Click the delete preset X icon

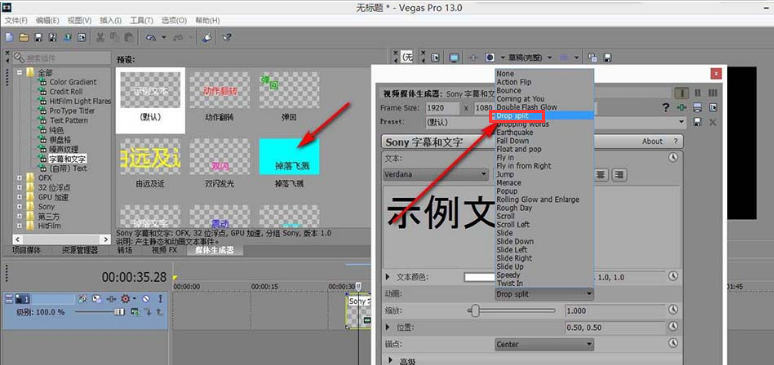(x=712, y=122)
